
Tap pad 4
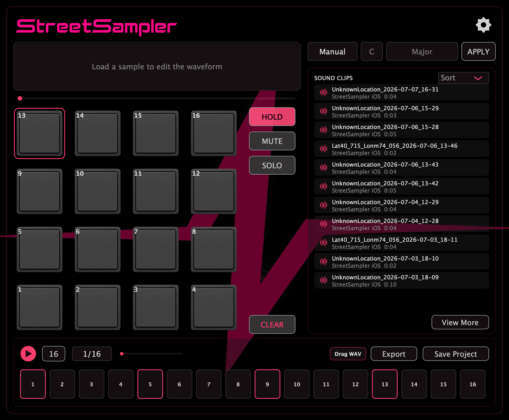coord(214,308)
